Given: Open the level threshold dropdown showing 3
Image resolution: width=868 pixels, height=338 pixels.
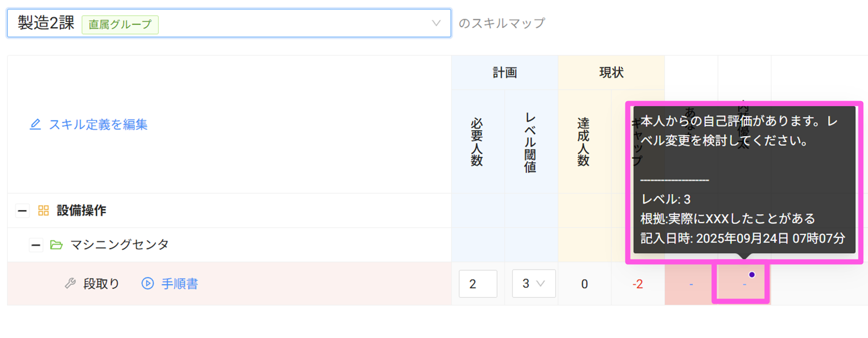Looking at the screenshot, I should 533,284.
